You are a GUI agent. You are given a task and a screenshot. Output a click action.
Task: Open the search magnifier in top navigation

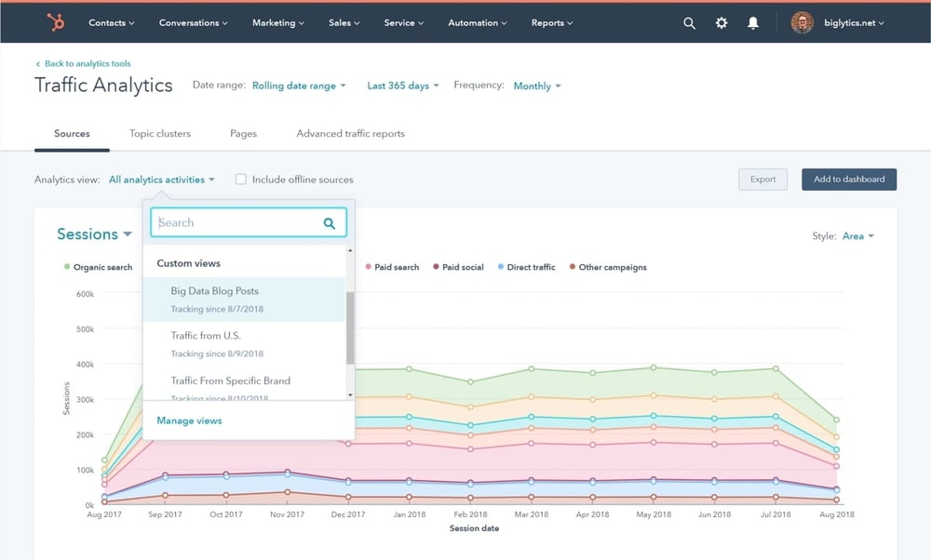[689, 22]
